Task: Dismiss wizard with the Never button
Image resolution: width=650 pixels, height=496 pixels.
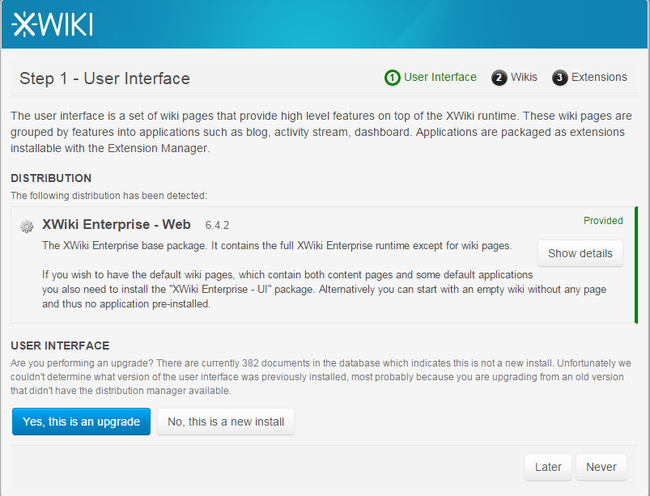Action: coord(601,467)
